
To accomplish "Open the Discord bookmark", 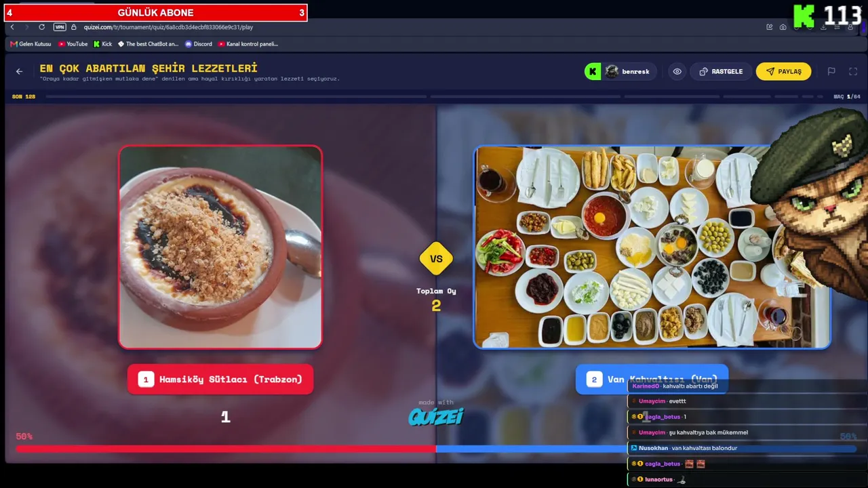I will pos(199,44).
